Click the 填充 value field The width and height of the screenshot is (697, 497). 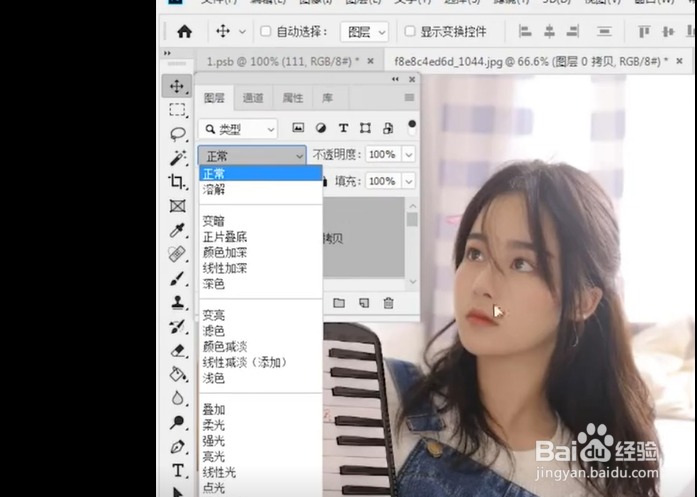(x=383, y=181)
